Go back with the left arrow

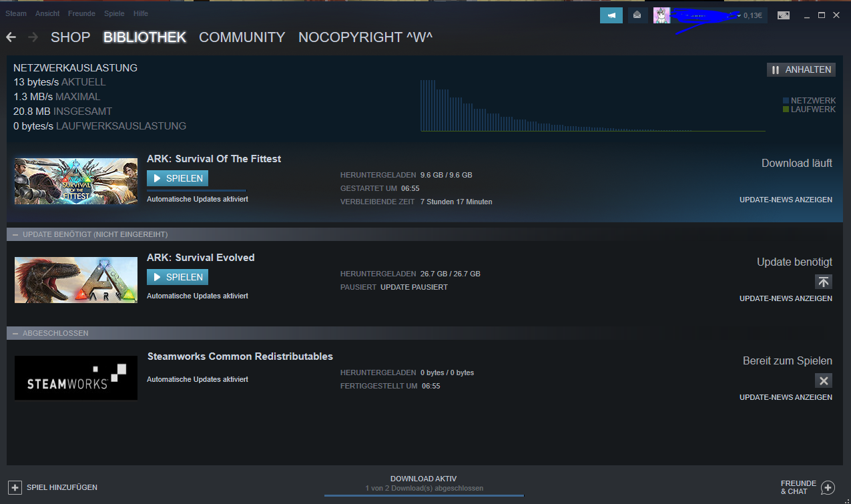click(11, 37)
